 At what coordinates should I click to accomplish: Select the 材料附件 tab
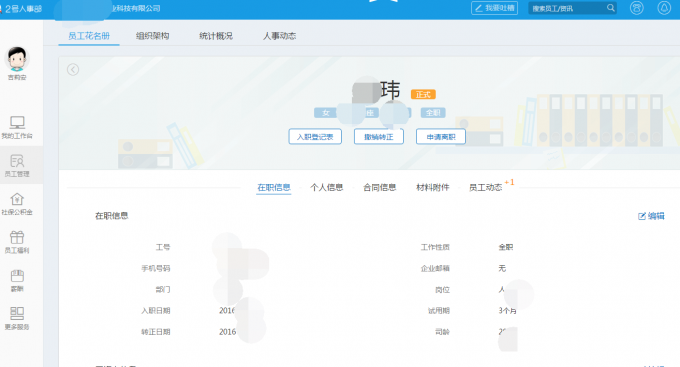432,187
